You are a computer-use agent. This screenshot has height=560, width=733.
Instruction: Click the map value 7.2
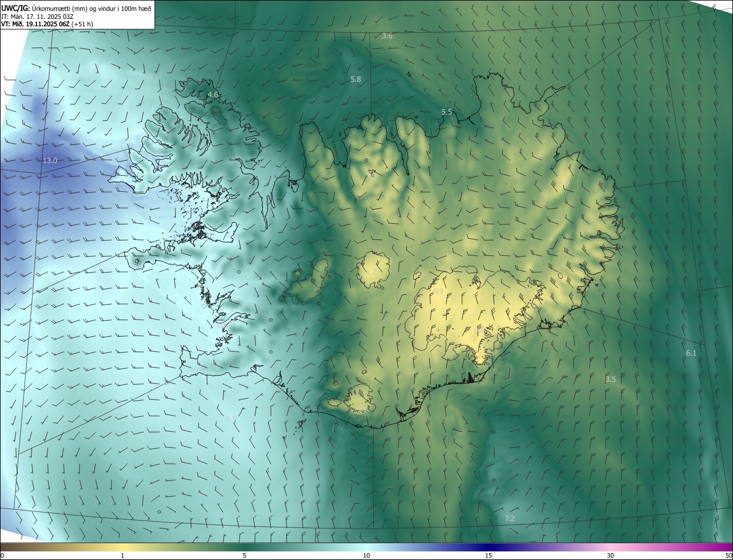509,518
